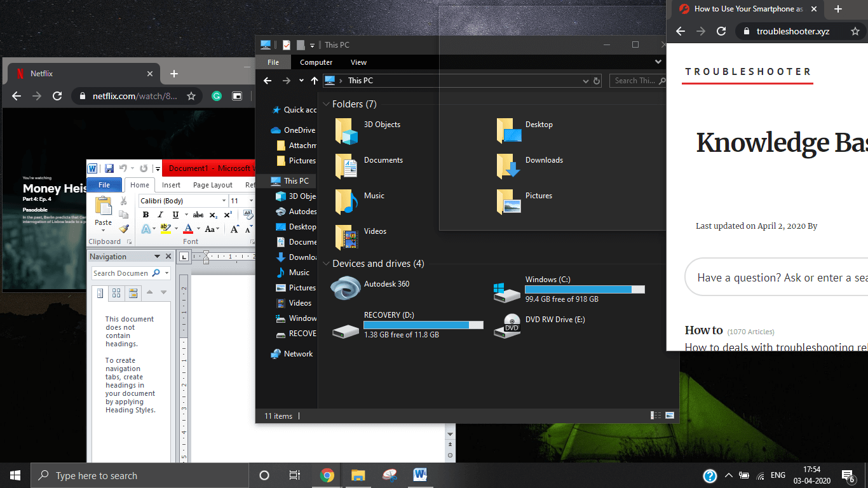Expand the File Explorer ribbon with chevron
This screenshot has height=488, width=868.
658,62
